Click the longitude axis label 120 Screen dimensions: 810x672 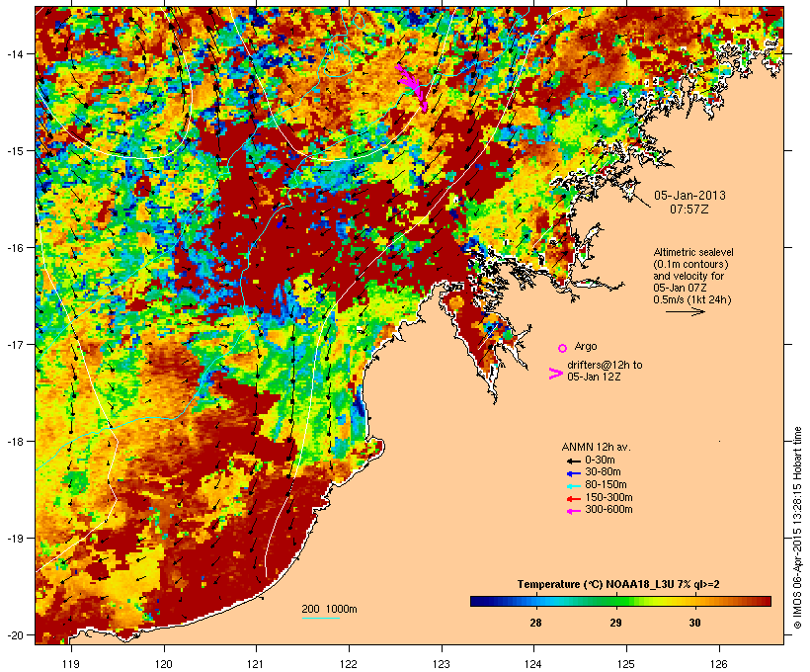[x=164, y=664]
